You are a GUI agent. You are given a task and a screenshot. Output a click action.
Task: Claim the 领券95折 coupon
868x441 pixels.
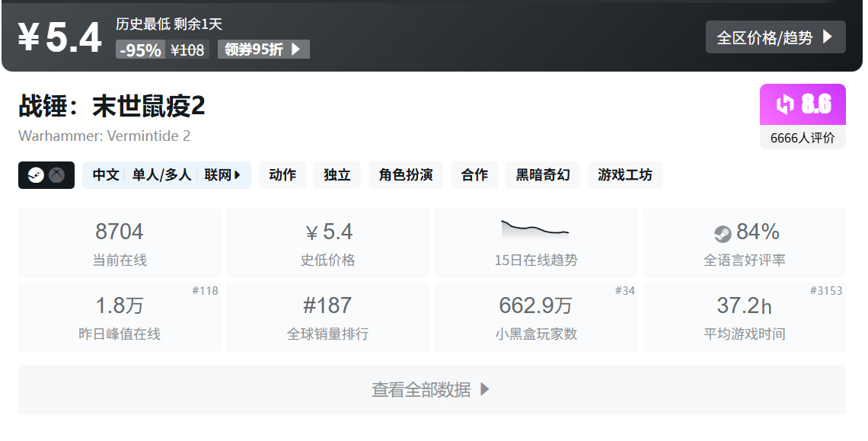click(x=263, y=50)
